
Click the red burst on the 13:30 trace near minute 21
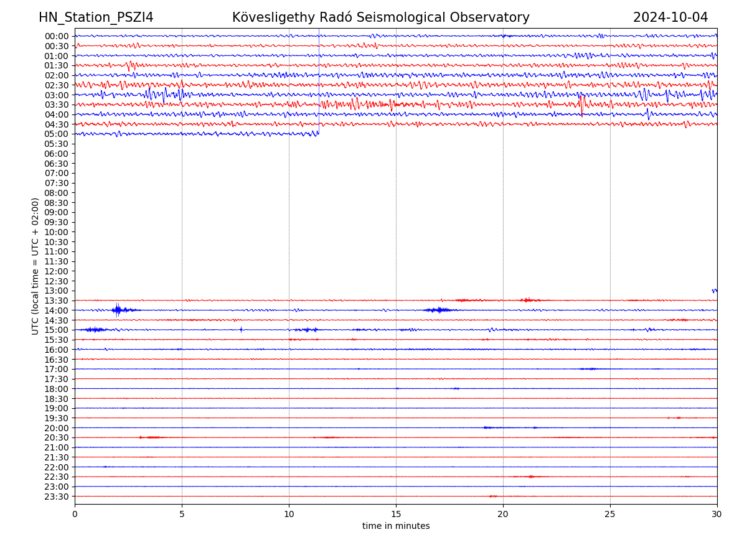[x=527, y=301]
